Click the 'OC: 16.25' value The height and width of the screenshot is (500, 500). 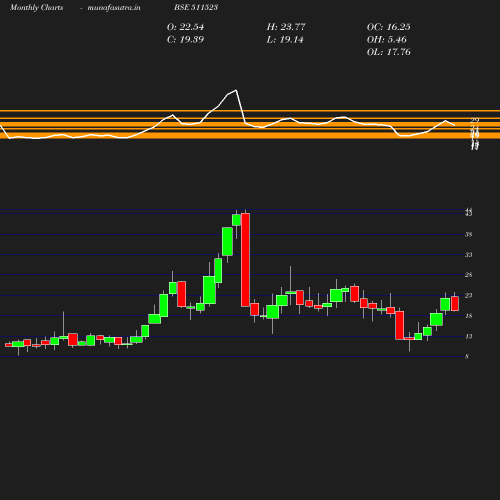coord(389,27)
